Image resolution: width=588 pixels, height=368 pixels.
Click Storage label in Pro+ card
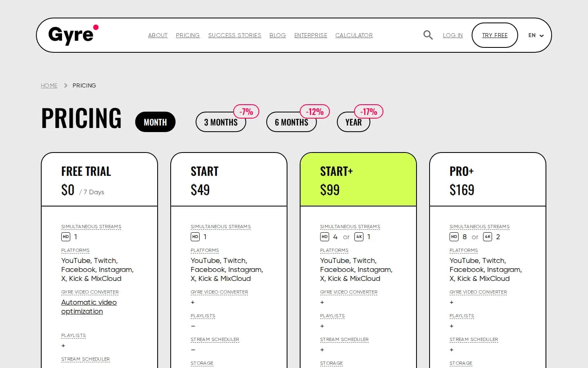[x=461, y=363]
